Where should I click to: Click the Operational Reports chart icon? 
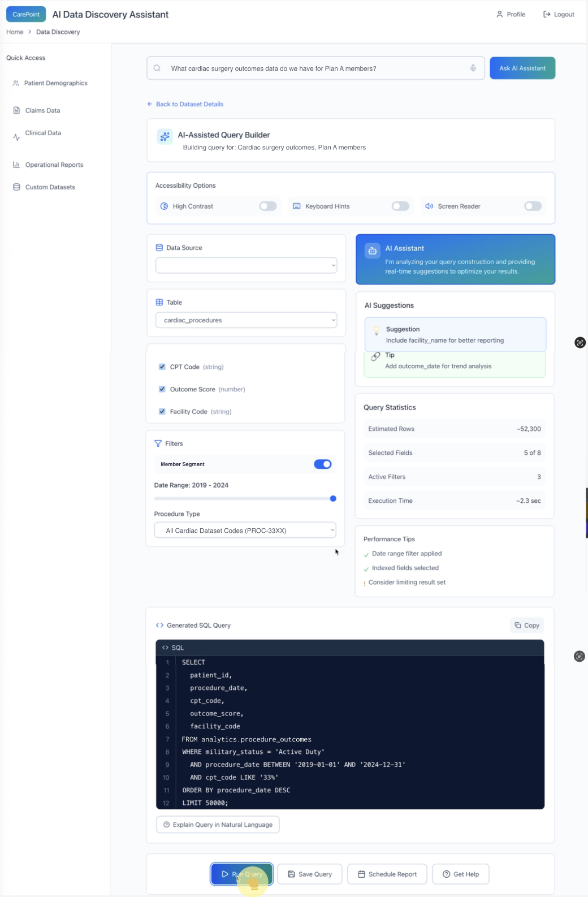point(16,165)
